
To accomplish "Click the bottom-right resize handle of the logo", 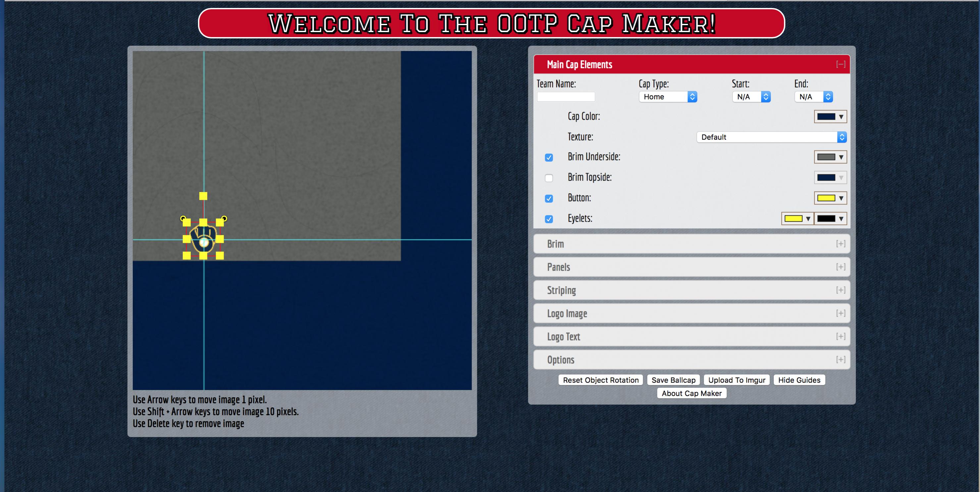I will [220, 256].
